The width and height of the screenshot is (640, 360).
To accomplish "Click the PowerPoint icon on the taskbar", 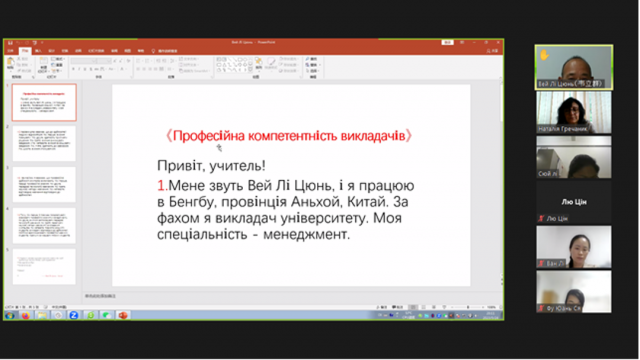I will pos(122,315).
